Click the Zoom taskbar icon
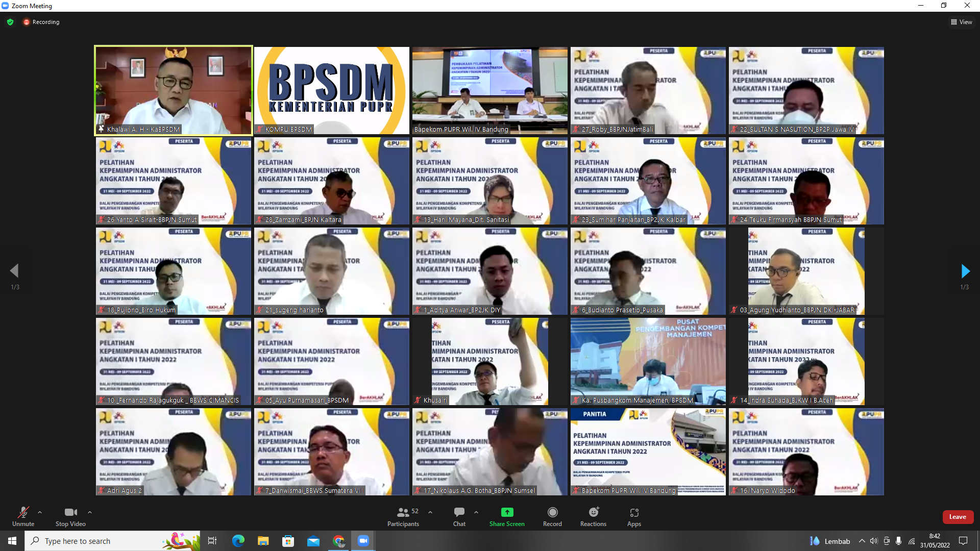Screen dimensions: 980x551 pyautogui.click(x=363, y=541)
